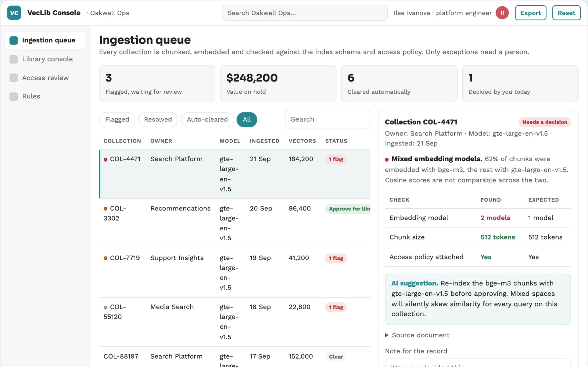
Task: Go to Access review in the sidebar
Action: tap(45, 78)
